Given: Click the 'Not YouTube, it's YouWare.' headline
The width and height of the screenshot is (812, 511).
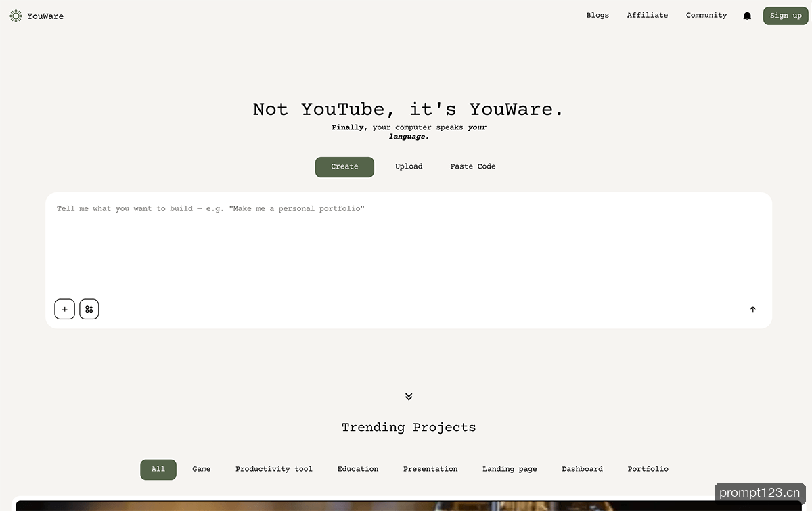Looking at the screenshot, I should pos(409,109).
